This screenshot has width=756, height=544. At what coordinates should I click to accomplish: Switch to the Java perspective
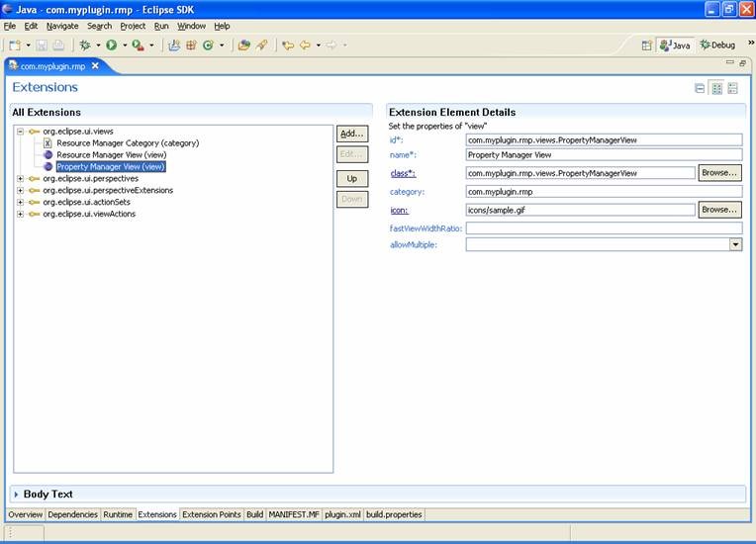point(675,45)
